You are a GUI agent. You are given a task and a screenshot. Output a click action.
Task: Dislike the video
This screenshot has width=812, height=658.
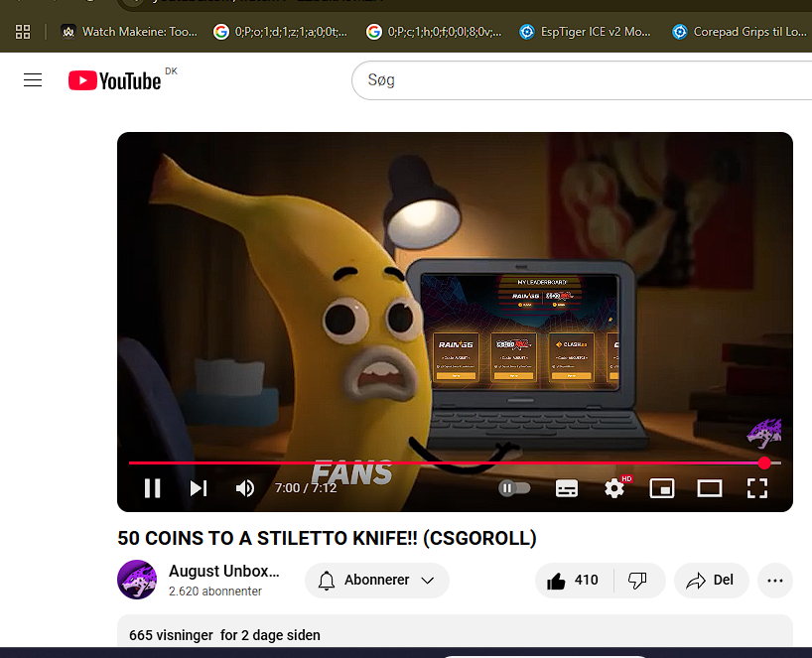[638, 581]
